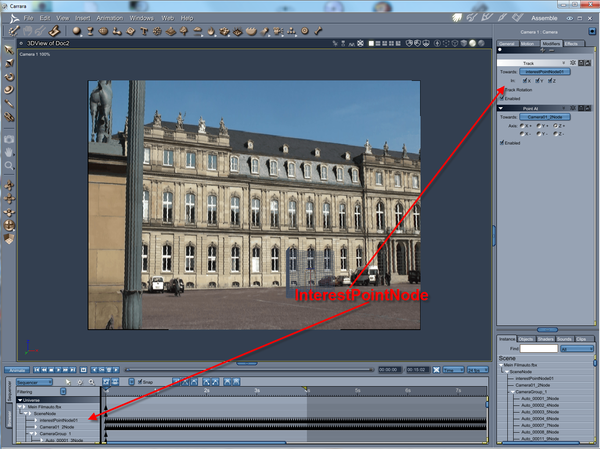This screenshot has height=449, width=600.
Task: Switch to the General tab
Action: click(507, 44)
